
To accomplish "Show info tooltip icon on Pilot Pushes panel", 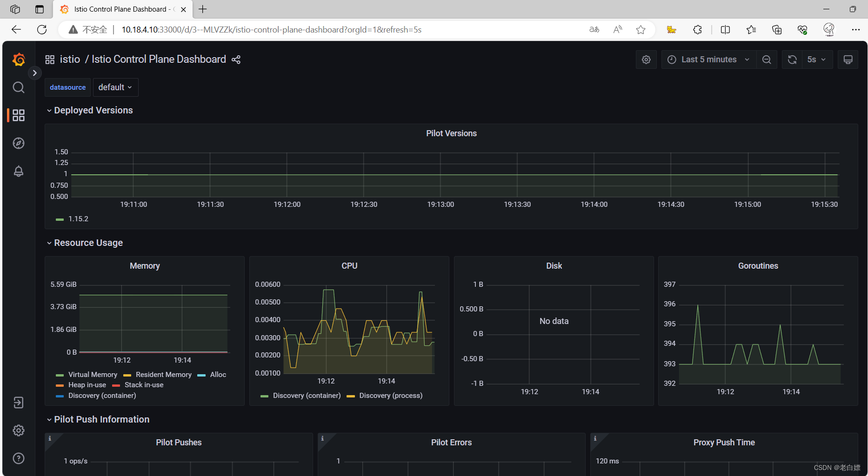I will 50,438.
